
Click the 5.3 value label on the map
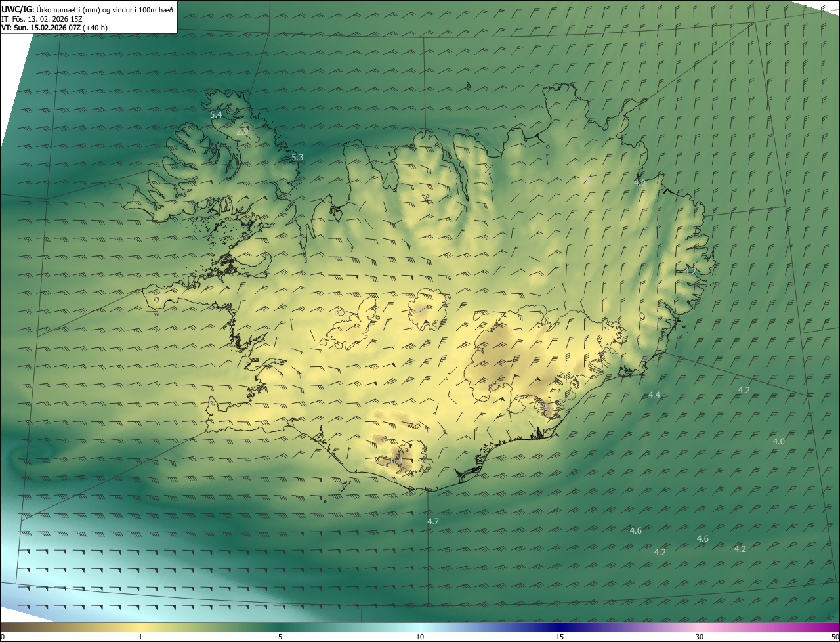297,157
